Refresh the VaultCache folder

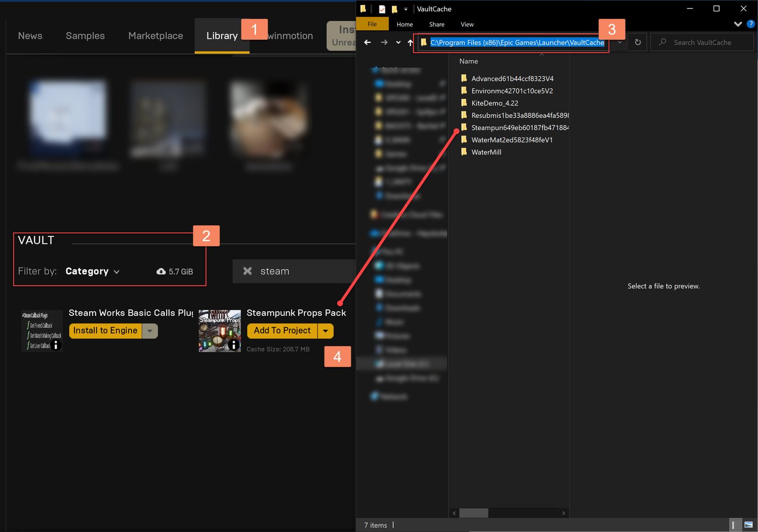(x=638, y=42)
